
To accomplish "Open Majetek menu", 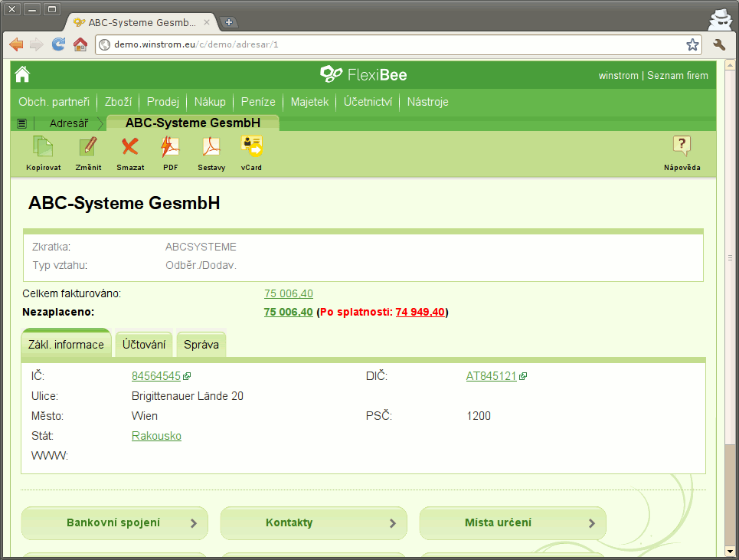I will (x=309, y=102).
